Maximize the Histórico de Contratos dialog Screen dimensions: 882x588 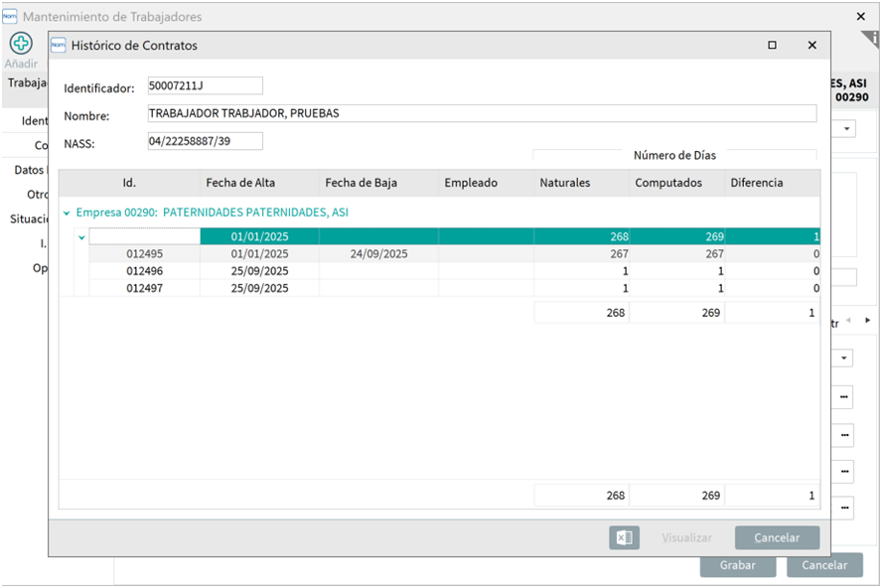pos(772,45)
